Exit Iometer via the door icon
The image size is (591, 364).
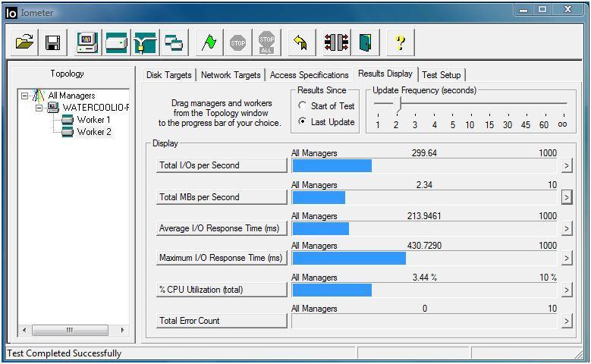point(365,42)
